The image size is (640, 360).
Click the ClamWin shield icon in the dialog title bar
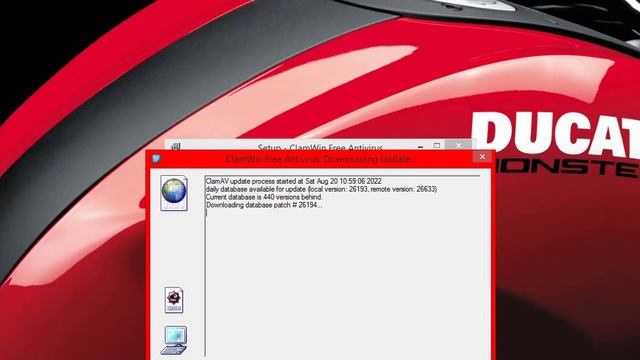pyautogui.click(x=156, y=159)
